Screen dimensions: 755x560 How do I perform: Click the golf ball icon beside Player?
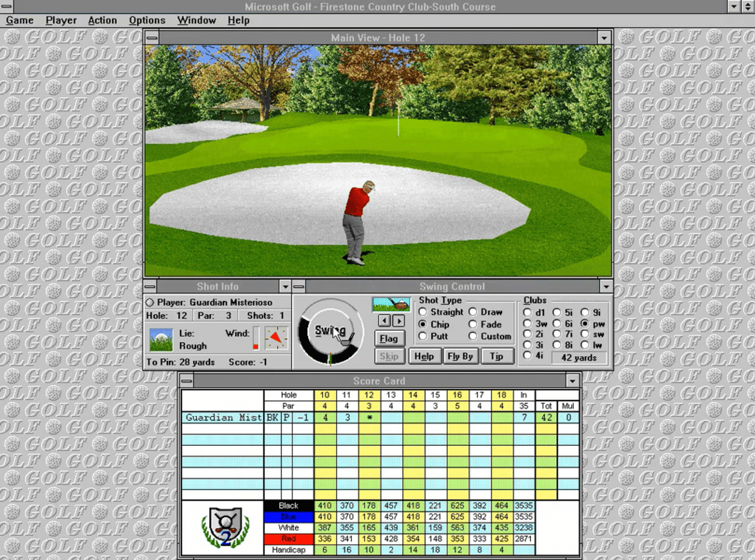point(150,302)
